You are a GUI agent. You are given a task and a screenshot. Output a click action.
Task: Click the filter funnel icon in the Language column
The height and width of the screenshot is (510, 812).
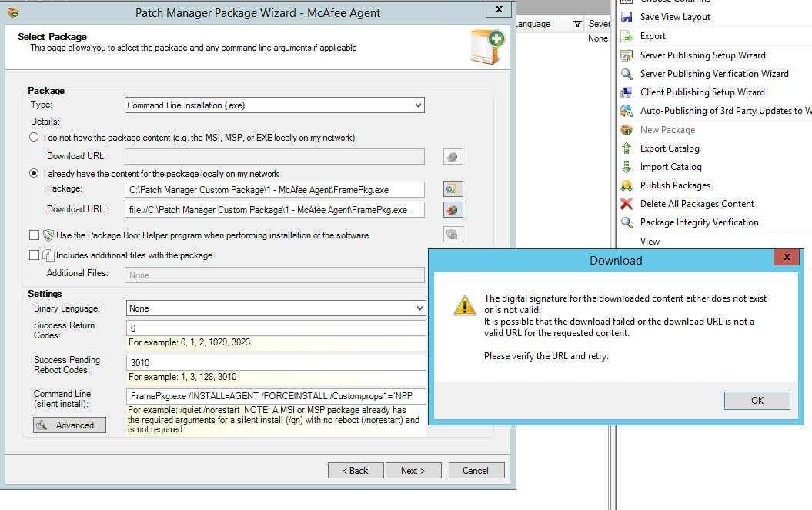(577, 24)
